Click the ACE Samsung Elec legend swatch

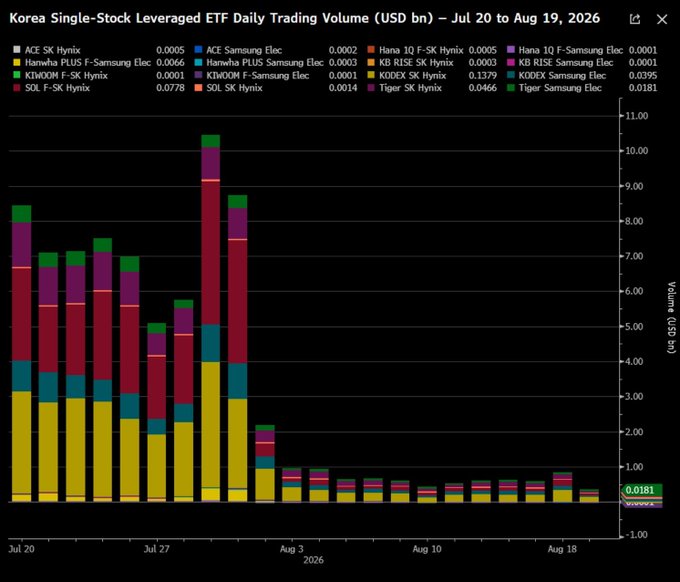click(x=198, y=50)
